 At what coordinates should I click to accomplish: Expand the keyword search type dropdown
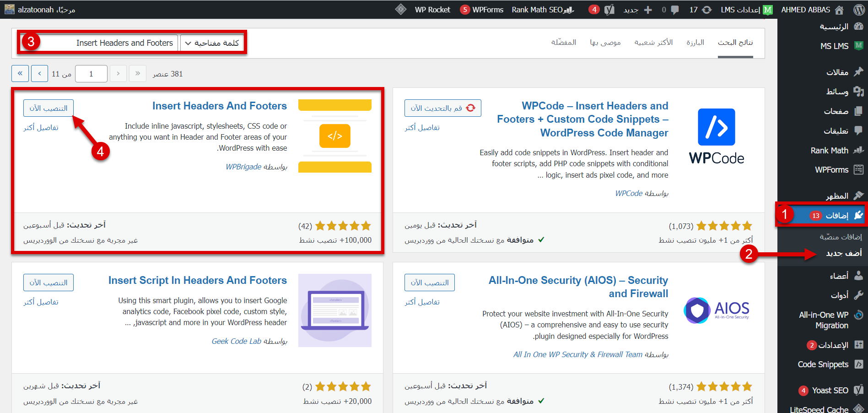click(x=212, y=43)
